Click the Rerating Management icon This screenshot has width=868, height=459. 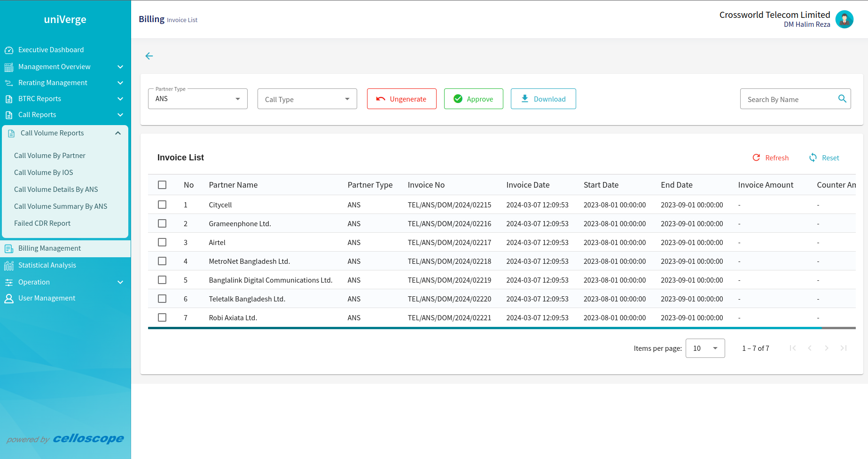click(x=9, y=83)
